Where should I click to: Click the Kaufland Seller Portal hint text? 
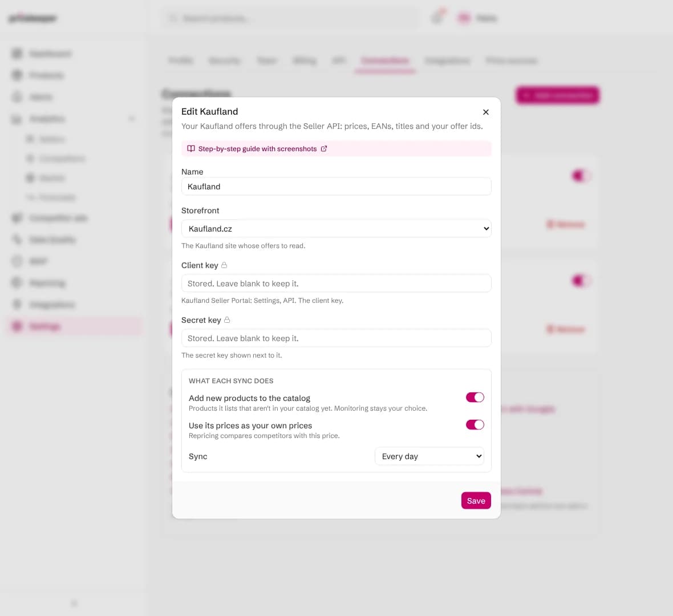click(x=262, y=301)
